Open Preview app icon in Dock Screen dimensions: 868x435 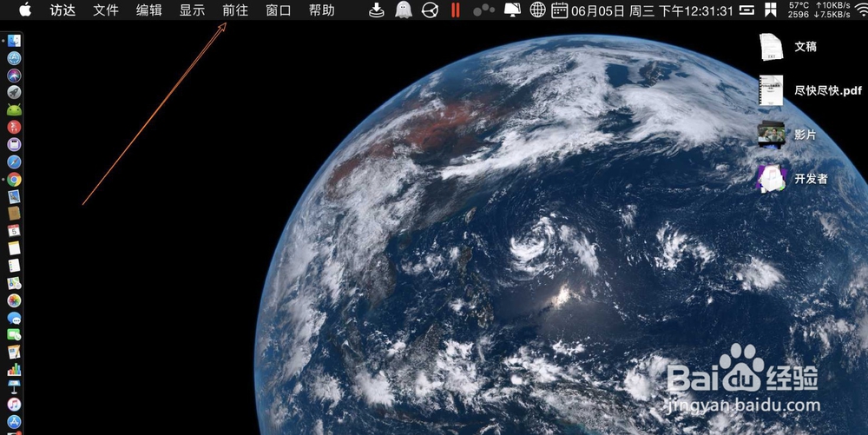coord(14,196)
